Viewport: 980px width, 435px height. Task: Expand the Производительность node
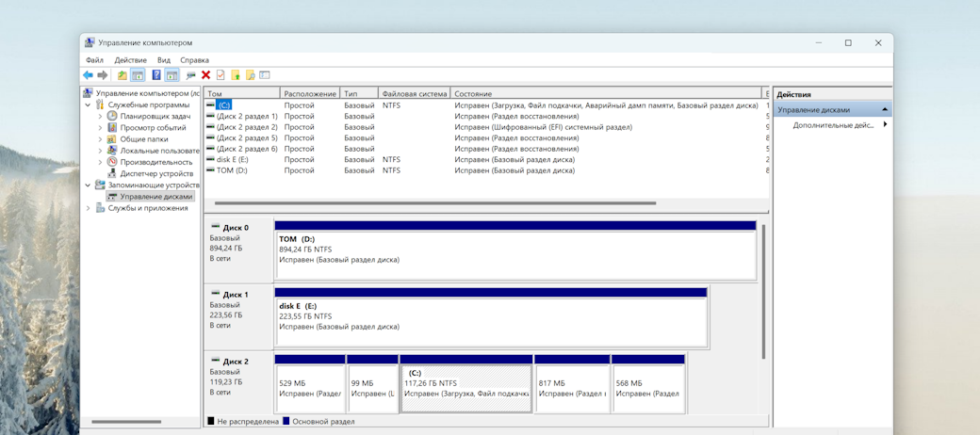[100, 162]
